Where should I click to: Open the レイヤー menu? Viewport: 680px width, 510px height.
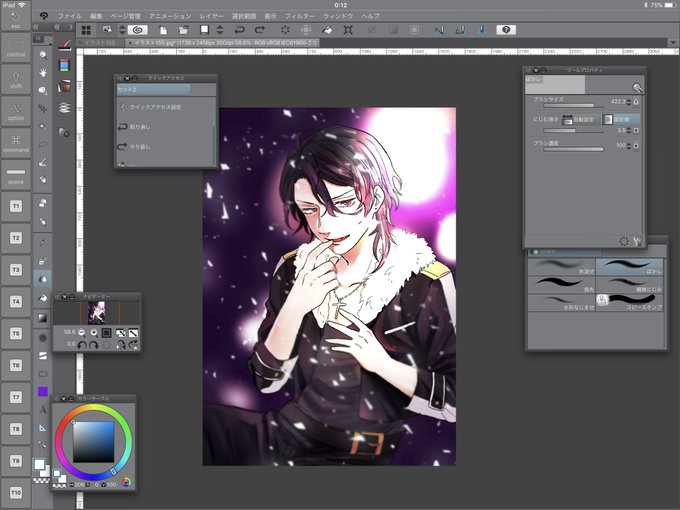[x=212, y=16]
